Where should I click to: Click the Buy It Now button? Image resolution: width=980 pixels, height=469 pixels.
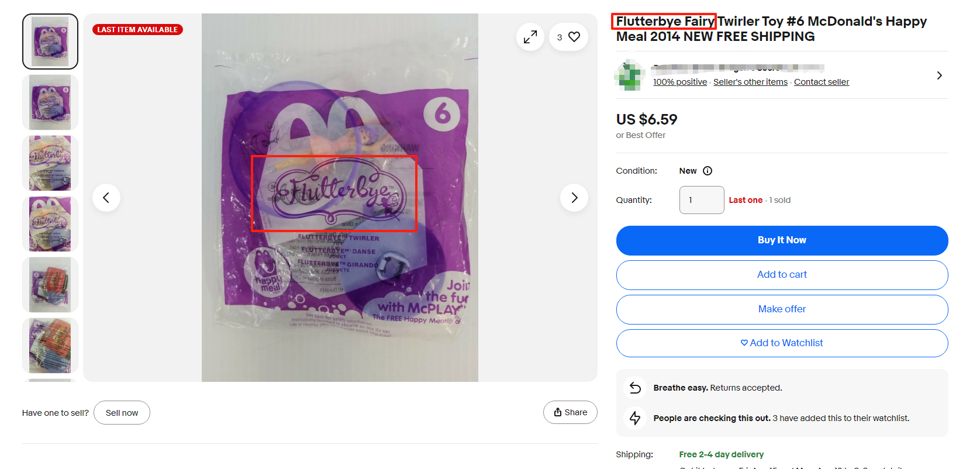click(782, 240)
